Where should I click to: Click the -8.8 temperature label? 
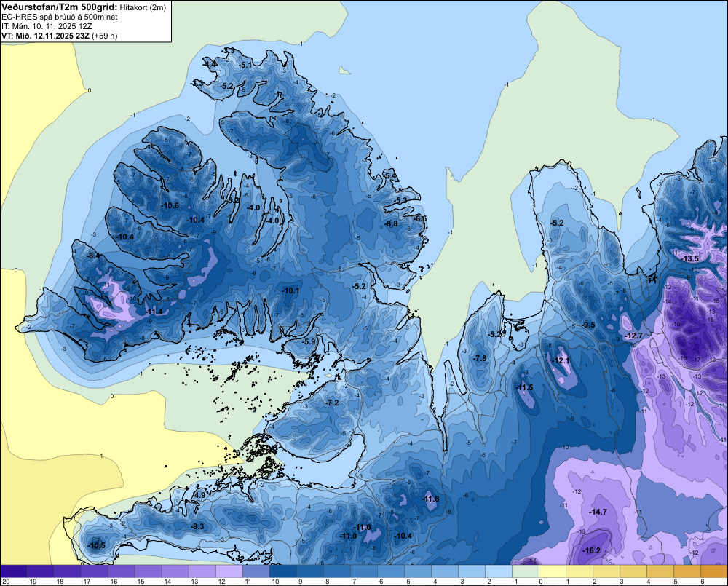(x=392, y=223)
